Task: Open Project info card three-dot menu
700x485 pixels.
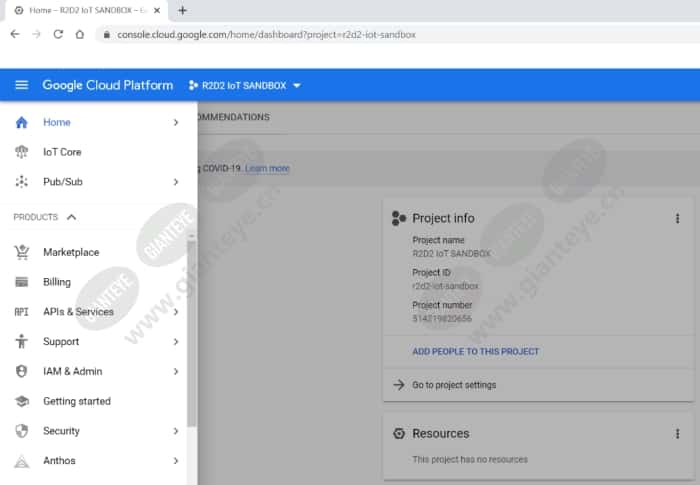Action: pos(677,218)
